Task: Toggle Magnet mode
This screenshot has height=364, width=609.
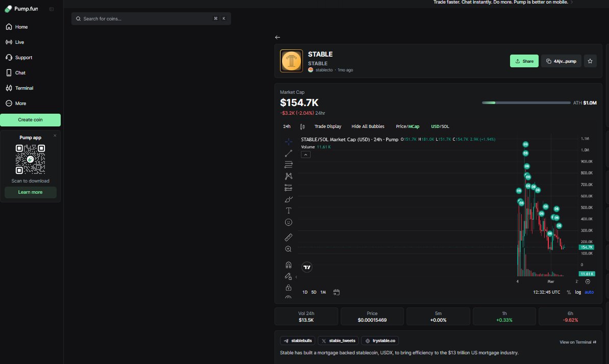Action: (x=288, y=265)
